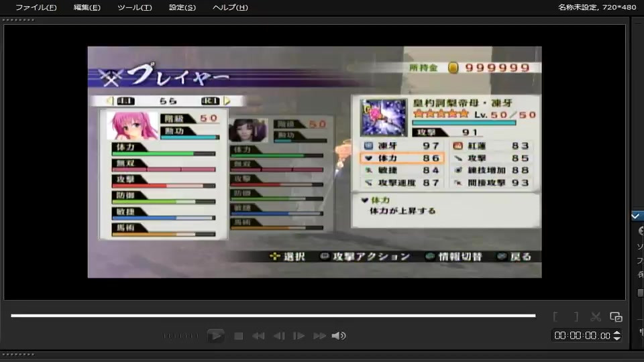
Task: Enlarge the preview window
Action: point(616,317)
